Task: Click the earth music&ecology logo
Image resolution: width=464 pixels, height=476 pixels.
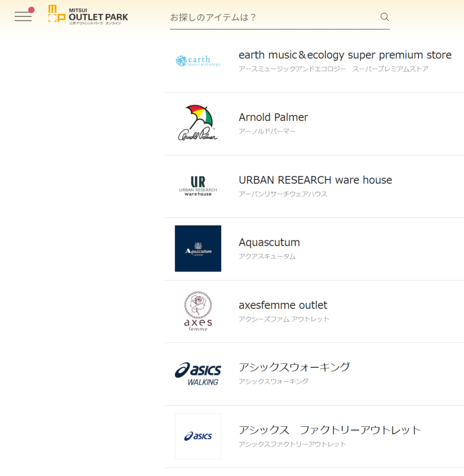Action: (198, 61)
